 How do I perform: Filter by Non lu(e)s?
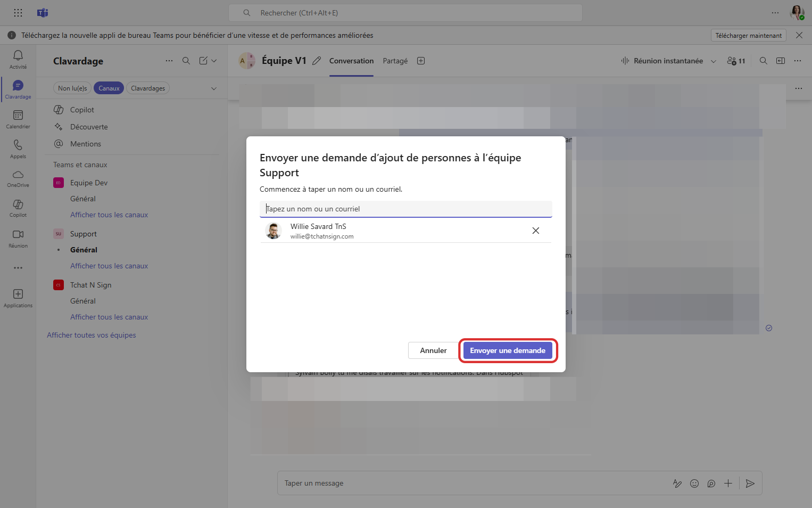point(72,88)
